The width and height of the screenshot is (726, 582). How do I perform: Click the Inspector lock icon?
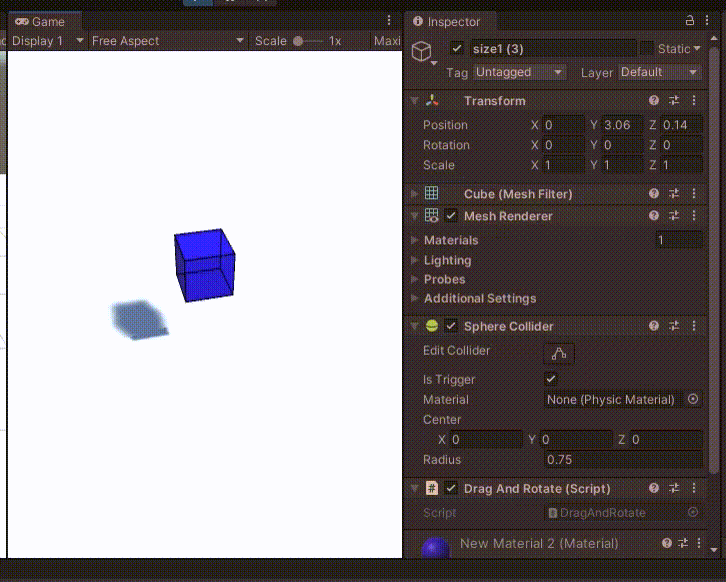click(689, 20)
